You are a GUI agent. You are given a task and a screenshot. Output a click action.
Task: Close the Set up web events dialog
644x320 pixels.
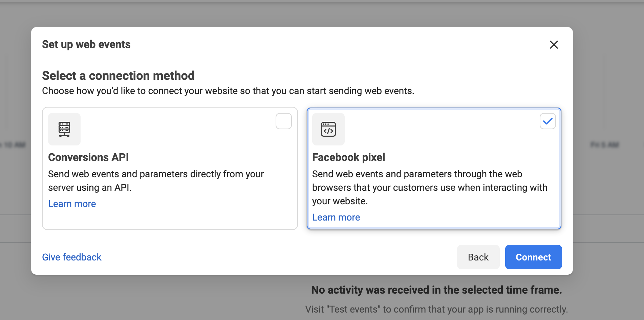554,45
